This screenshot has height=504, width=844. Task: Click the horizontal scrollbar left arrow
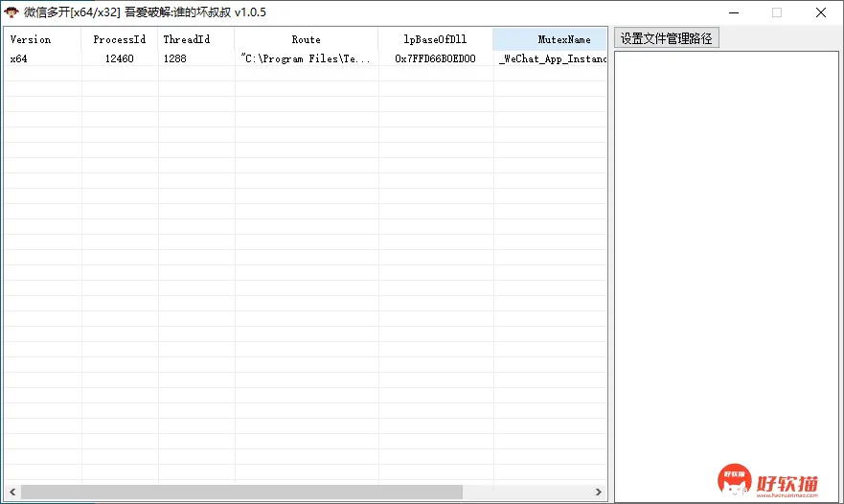click(12, 492)
